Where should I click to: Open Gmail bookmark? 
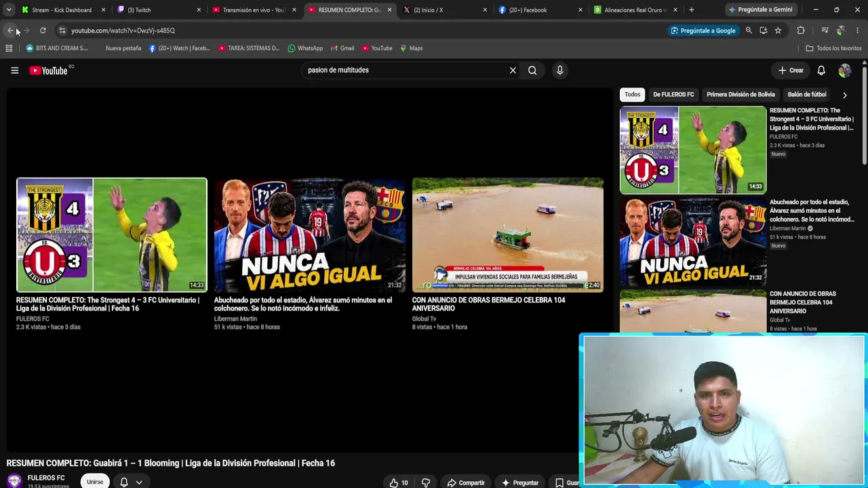coord(342,48)
